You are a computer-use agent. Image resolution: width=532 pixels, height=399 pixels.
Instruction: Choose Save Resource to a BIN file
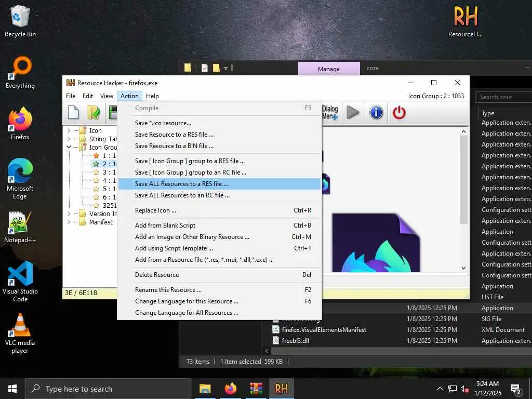pyautogui.click(x=220, y=146)
